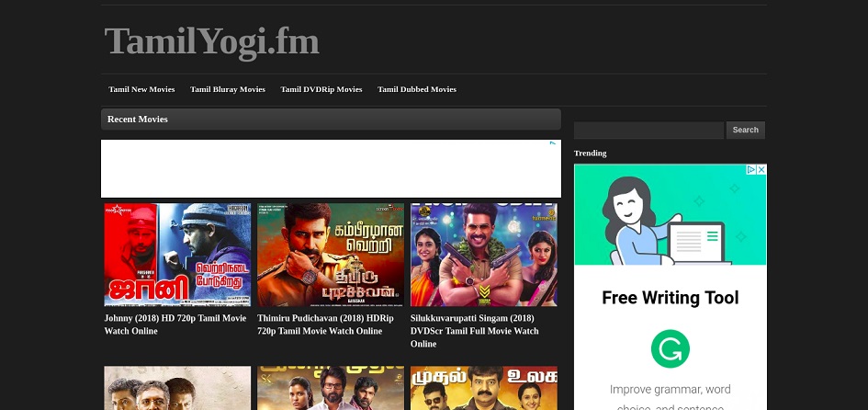Click the Search button
The width and height of the screenshot is (868, 410).
pyautogui.click(x=745, y=131)
